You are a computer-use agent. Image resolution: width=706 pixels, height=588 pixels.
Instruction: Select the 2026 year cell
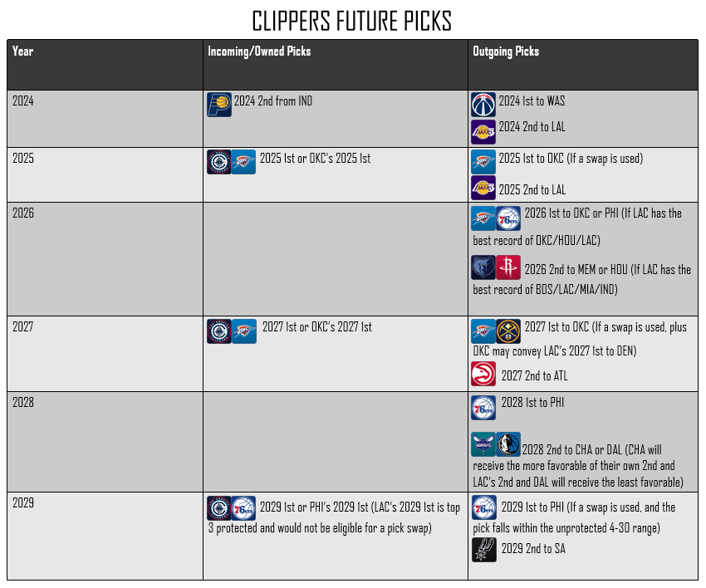23,213
